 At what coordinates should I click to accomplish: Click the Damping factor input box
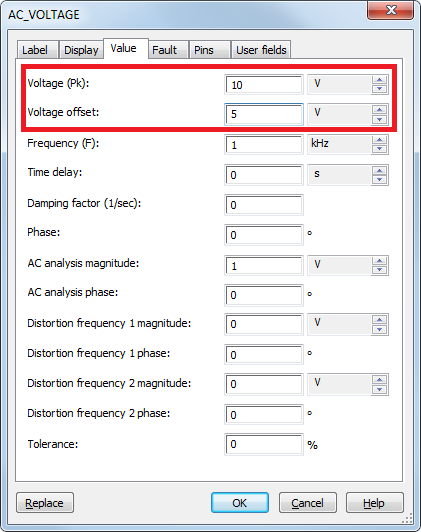point(264,205)
